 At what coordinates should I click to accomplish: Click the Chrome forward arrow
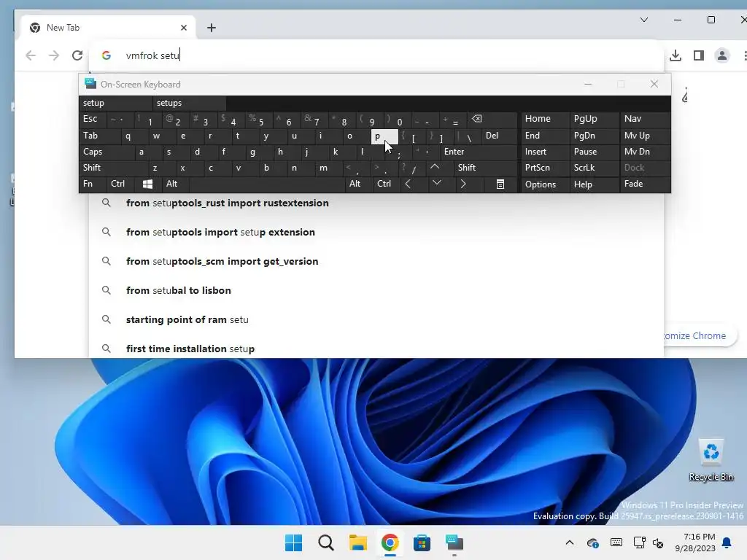pyautogui.click(x=54, y=55)
